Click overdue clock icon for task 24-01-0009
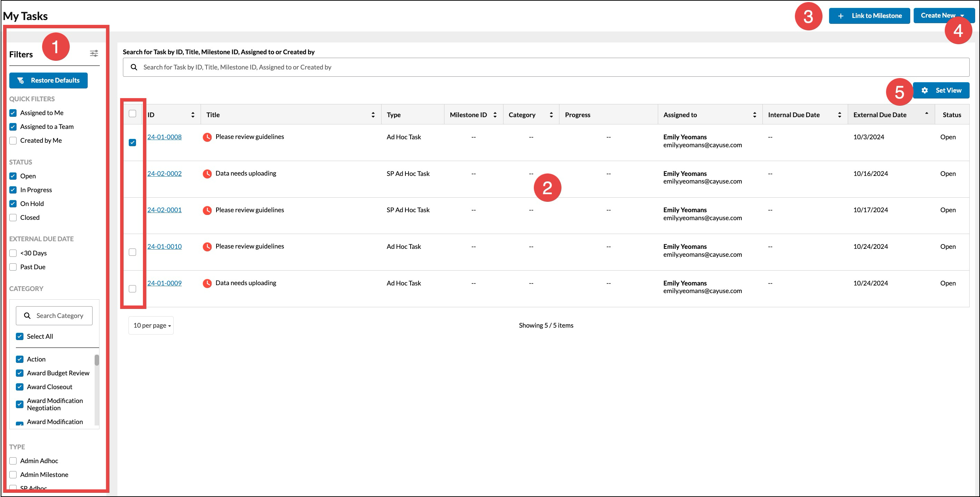This screenshot has width=980, height=497. pyautogui.click(x=207, y=283)
